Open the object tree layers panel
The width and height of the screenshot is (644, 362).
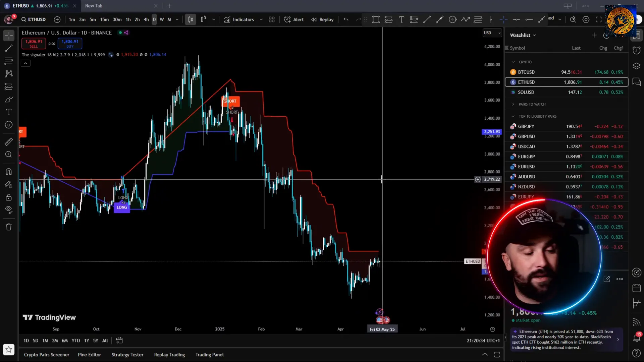[636, 66]
